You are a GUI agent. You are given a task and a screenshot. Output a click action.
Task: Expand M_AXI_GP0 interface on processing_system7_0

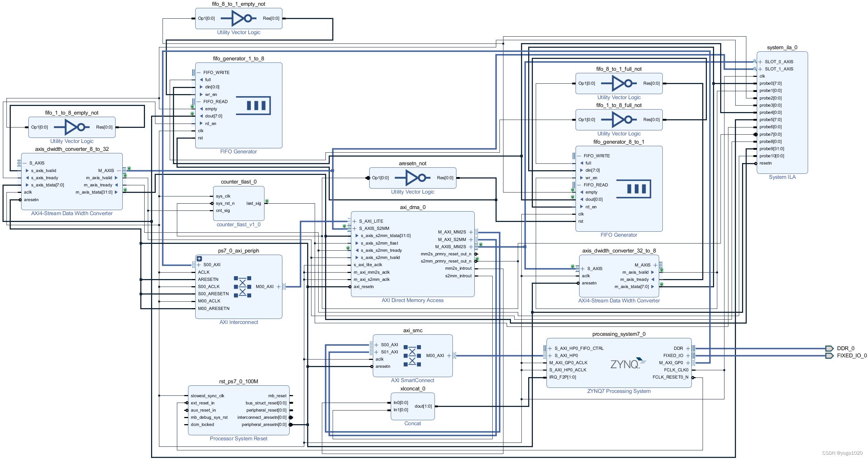pyautogui.click(x=688, y=363)
